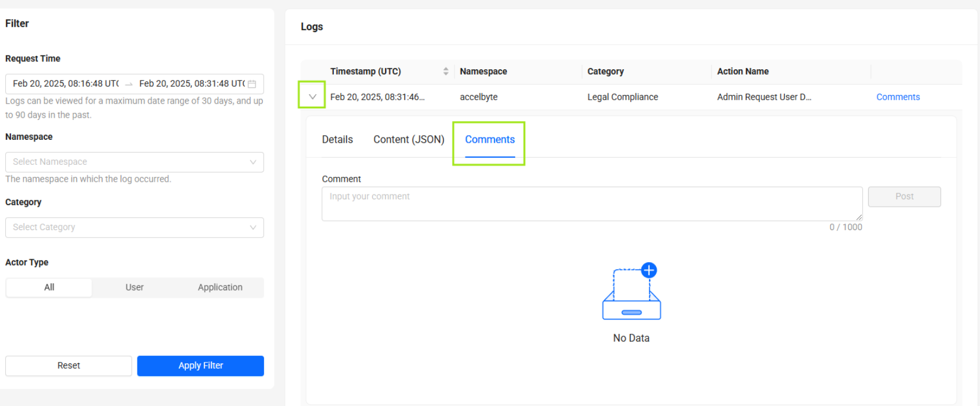Viewport: 980px width, 406px height.
Task: Click the No Data inbox illustration
Action: pos(632,291)
